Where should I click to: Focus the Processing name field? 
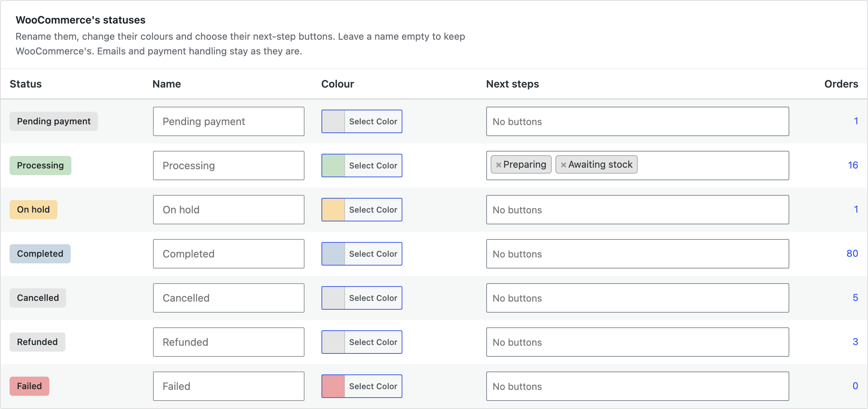229,166
